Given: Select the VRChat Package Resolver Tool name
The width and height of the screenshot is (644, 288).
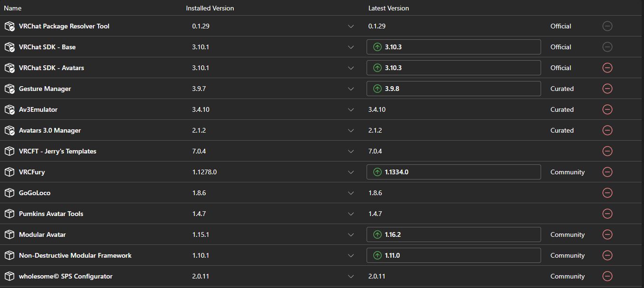Looking at the screenshot, I should coord(64,26).
